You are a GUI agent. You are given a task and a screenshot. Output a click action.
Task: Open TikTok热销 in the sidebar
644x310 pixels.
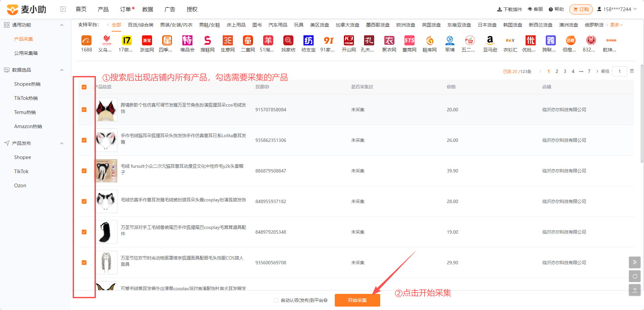click(26, 98)
